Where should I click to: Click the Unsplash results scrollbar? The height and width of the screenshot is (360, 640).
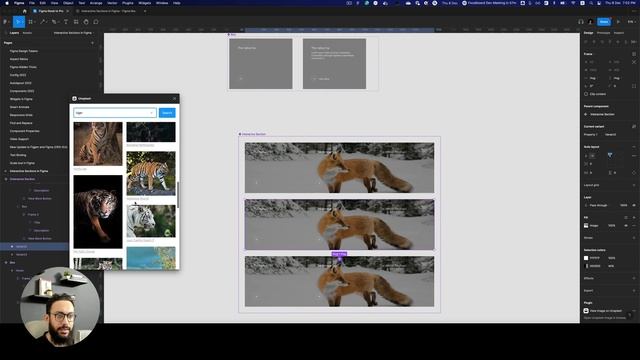tap(178, 195)
